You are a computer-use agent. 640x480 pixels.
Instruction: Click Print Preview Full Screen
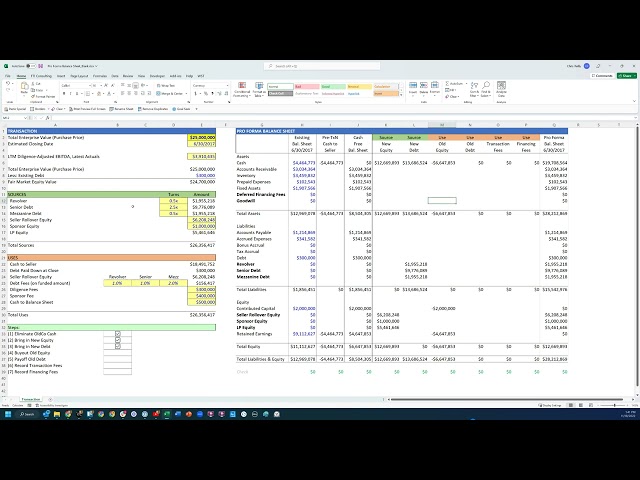point(87,109)
